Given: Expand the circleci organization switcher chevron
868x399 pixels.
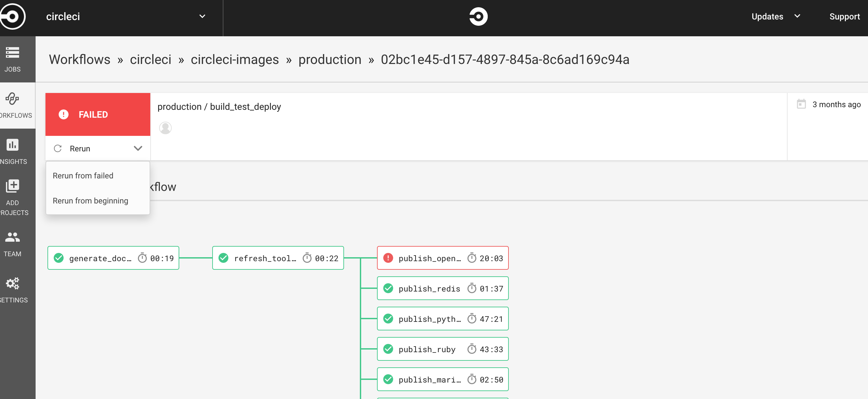Looking at the screenshot, I should pyautogui.click(x=202, y=16).
